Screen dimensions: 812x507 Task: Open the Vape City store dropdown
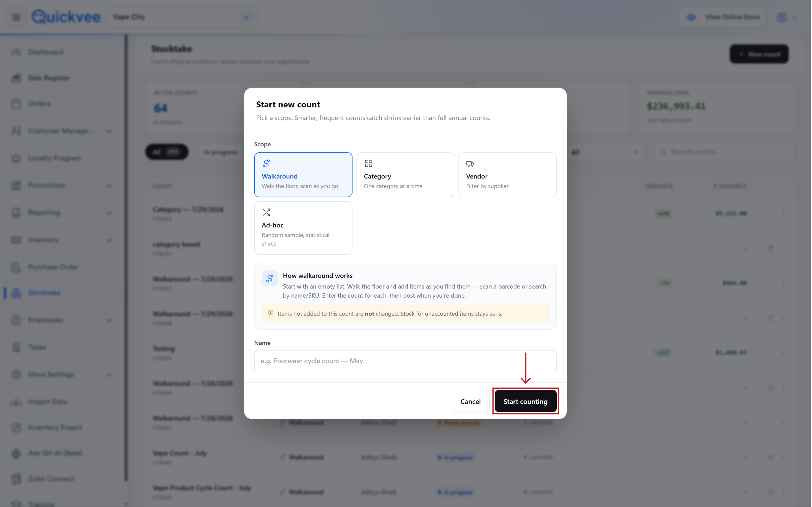[x=182, y=17]
